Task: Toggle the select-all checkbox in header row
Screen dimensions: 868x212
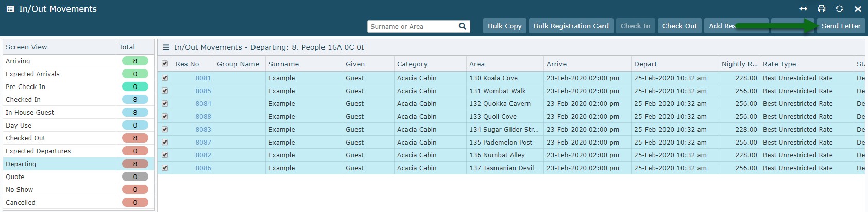Action: click(165, 64)
